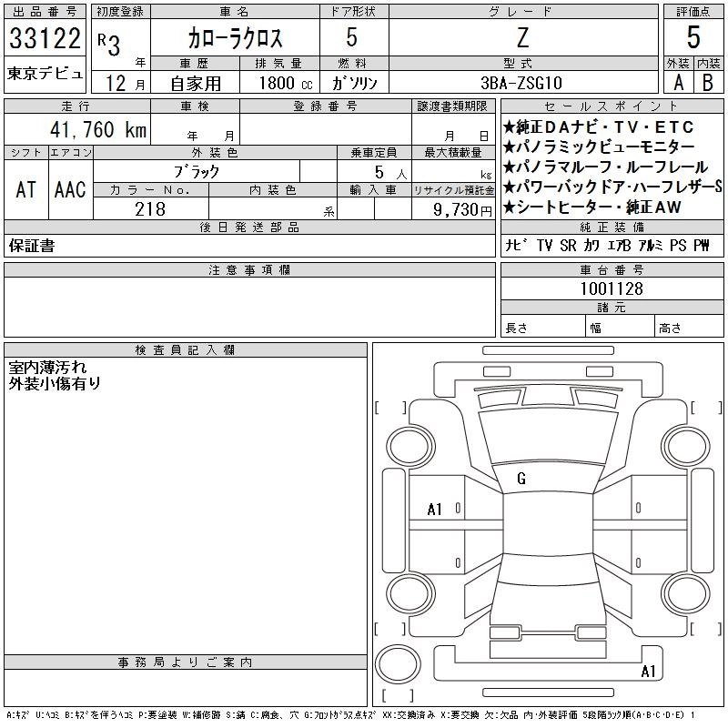Click the interior grade B
728x728 pixels.
pos(708,83)
